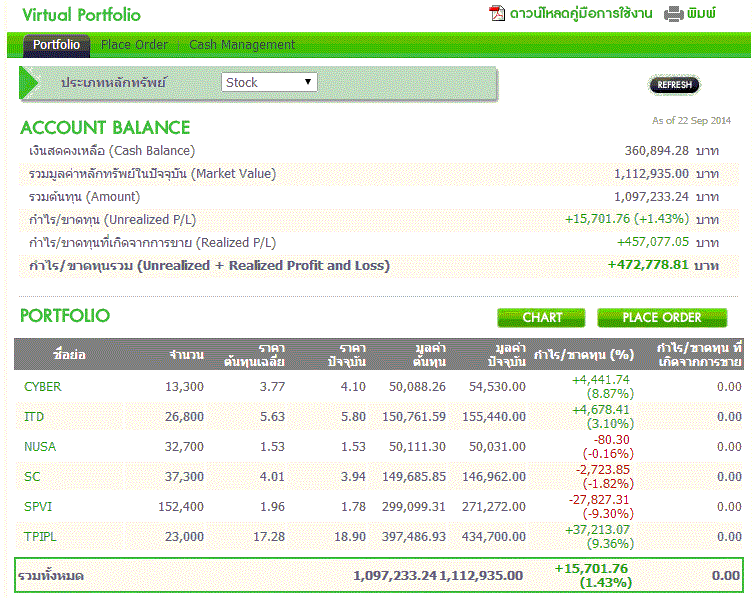Select the TPIPL stock symbol
This screenshot has height=598, width=752.
[41, 537]
